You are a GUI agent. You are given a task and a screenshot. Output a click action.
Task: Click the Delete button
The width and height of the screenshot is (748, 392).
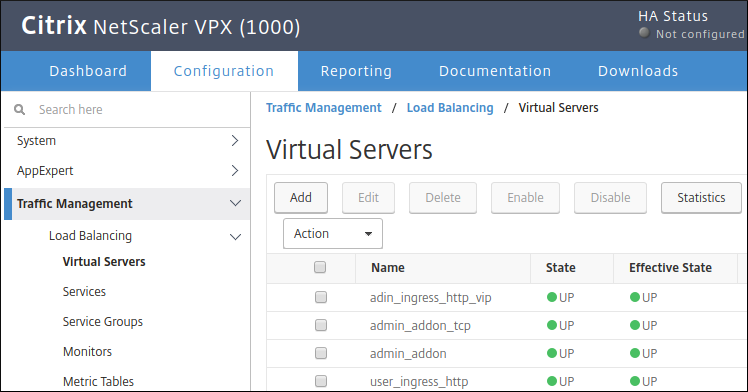coord(443,197)
